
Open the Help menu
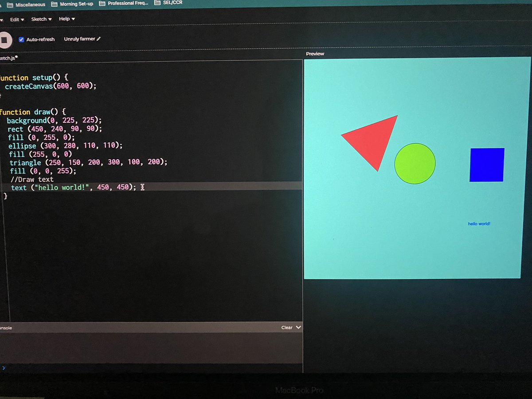point(67,19)
